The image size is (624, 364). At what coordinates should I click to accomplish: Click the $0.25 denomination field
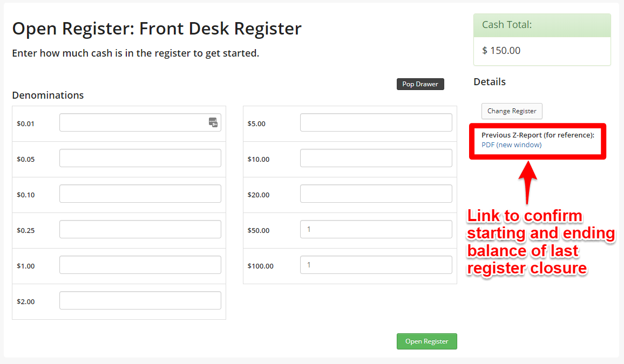(140, 229)
